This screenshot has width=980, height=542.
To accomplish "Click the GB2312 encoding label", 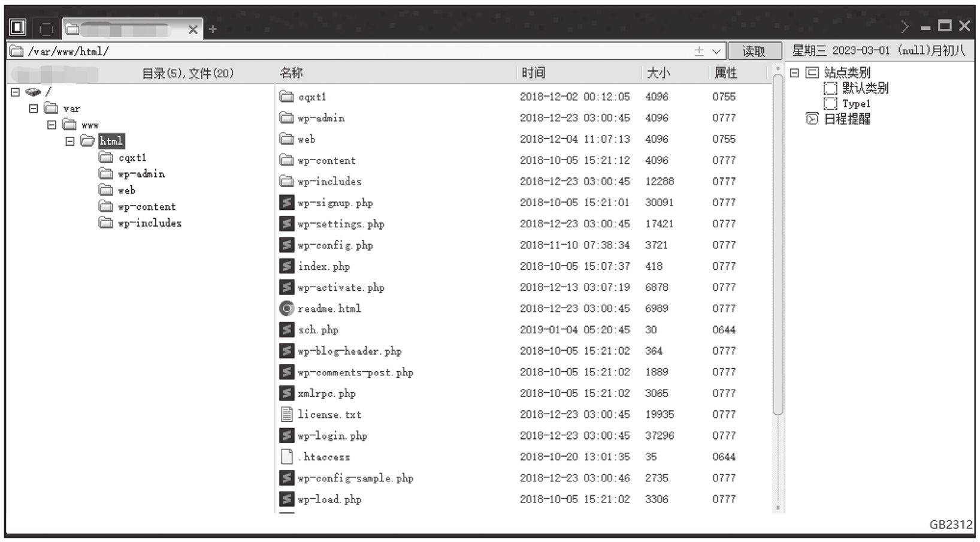I will [x=951, y=525].
